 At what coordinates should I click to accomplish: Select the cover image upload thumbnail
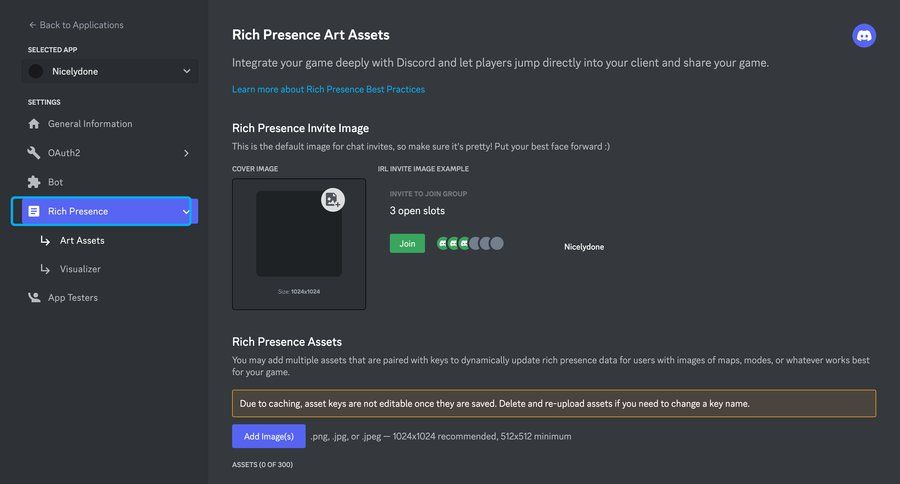[298, 234]
